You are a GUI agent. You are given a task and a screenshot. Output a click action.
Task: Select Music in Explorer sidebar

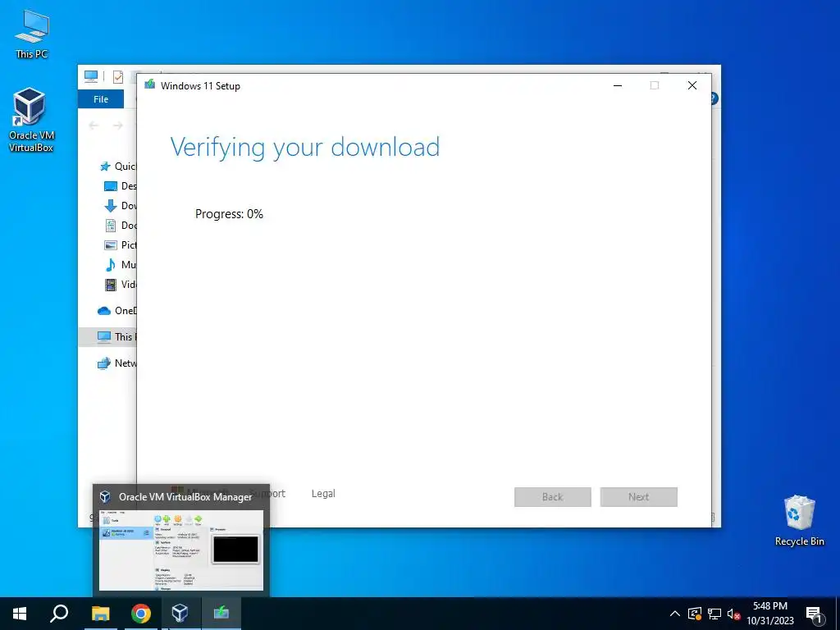pos(120,265)
